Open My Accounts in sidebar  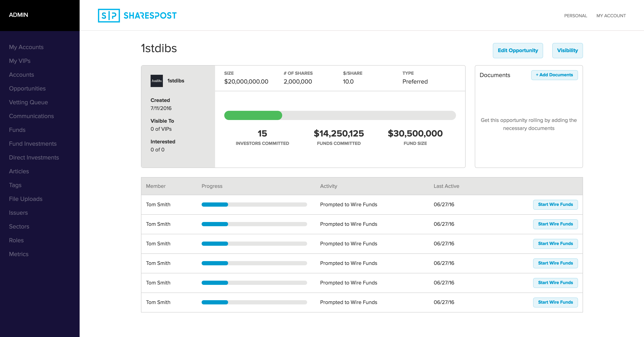(x=26, y=47)
